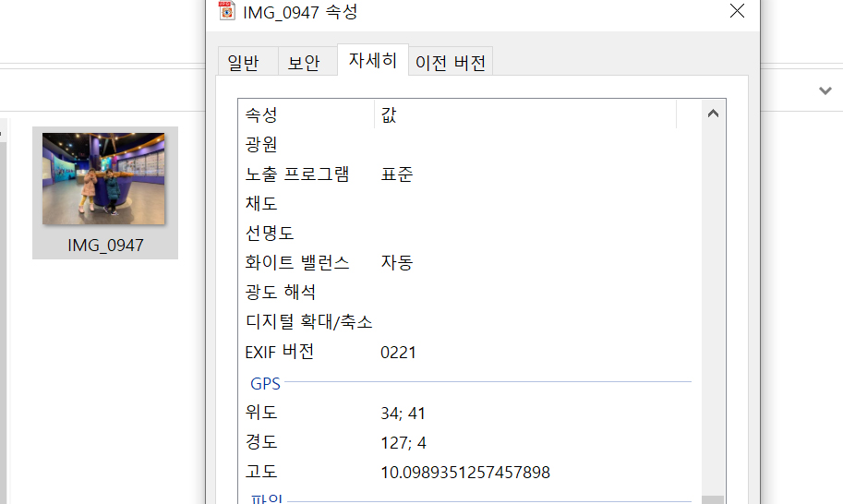The height and width of the screenshot is (504, 843).
Task: Select the EXIF 버전 property row
Action: click(468, 352)
